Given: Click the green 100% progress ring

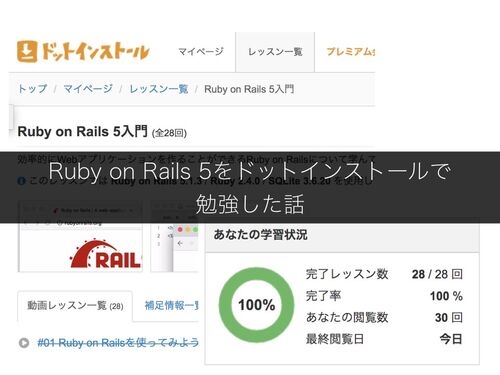Looking at the screenshot, I should click(256, 305).
